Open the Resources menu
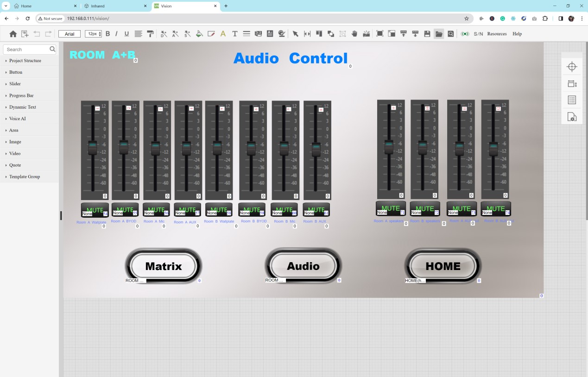The width and height of the screenshot is (588, 377). [497, 34]
